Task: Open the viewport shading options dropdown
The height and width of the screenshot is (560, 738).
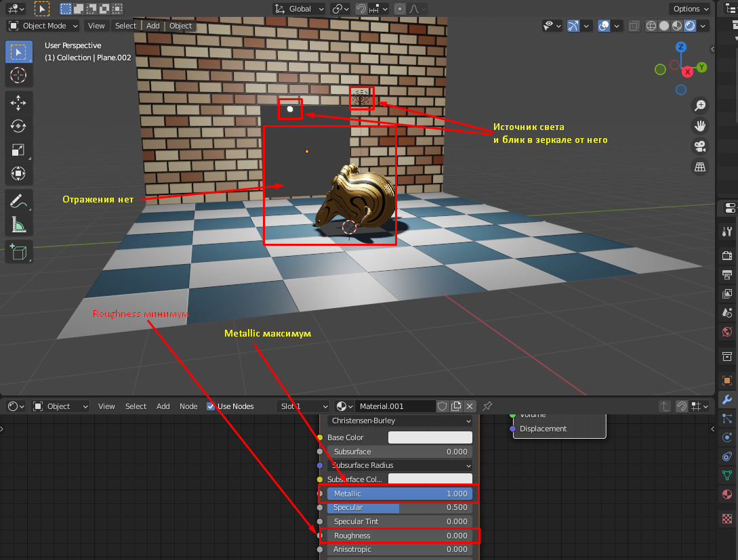Action: [703, 26]
